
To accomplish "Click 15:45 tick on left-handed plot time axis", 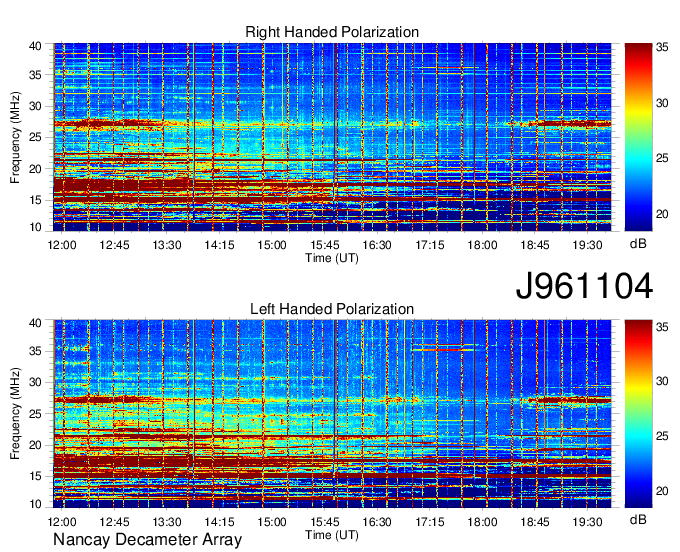I will [325, 522].
